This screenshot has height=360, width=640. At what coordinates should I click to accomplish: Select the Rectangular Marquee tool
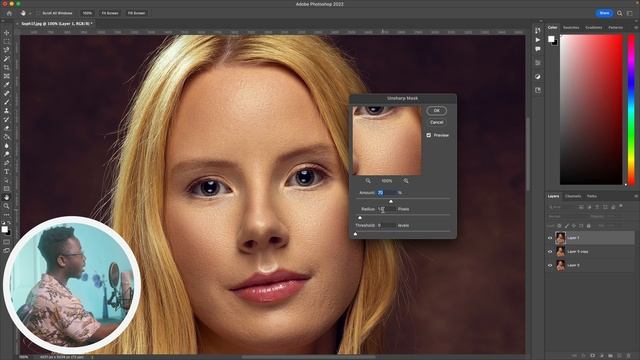pyautogui.click(x=7, y=42)
